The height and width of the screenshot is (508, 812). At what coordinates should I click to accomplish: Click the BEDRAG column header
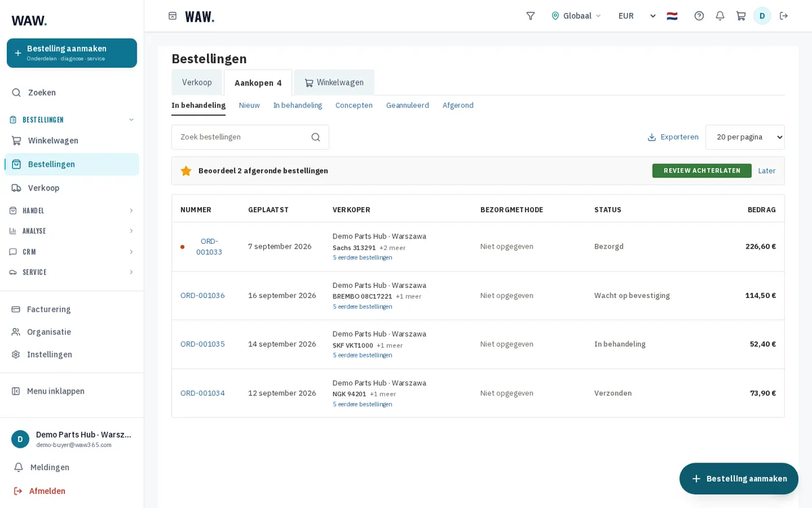tap(762, 210)
